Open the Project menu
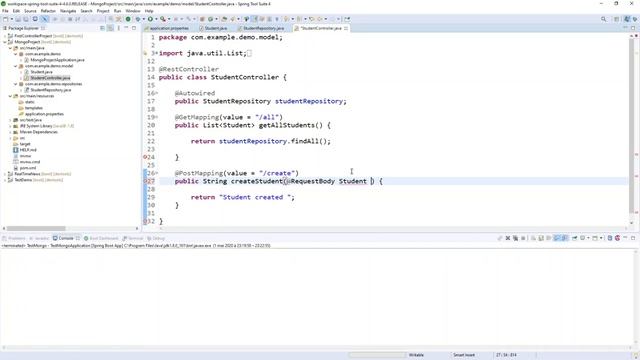This screenshot has width=640, height=360. point(103,11)
